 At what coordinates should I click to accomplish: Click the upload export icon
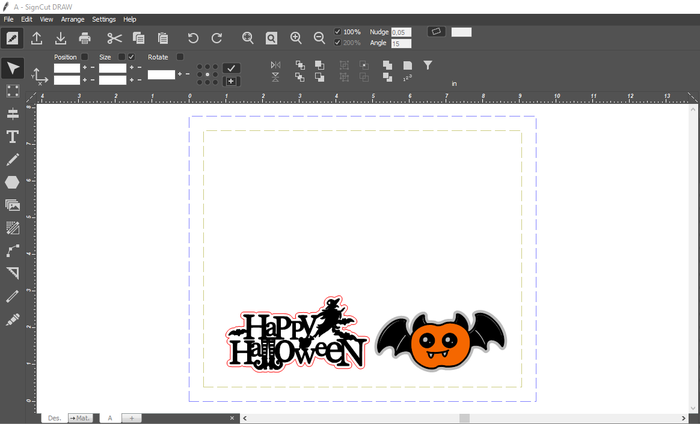coord(37,38)
